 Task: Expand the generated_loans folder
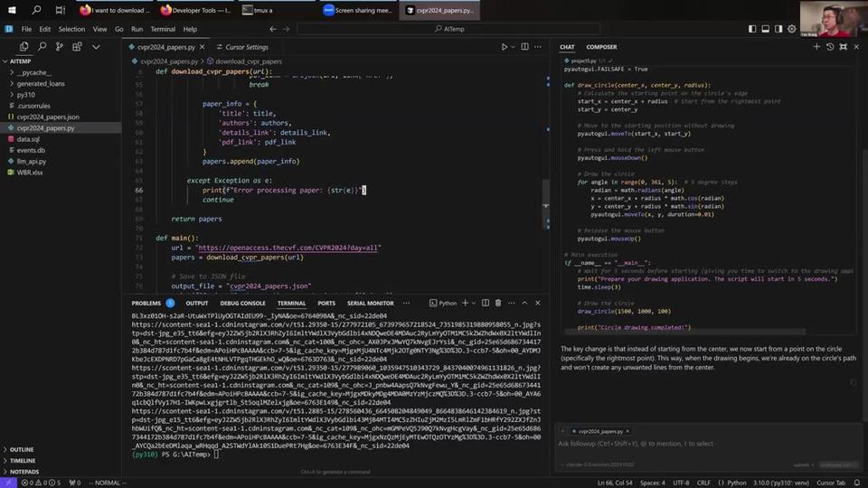point(61,83)
